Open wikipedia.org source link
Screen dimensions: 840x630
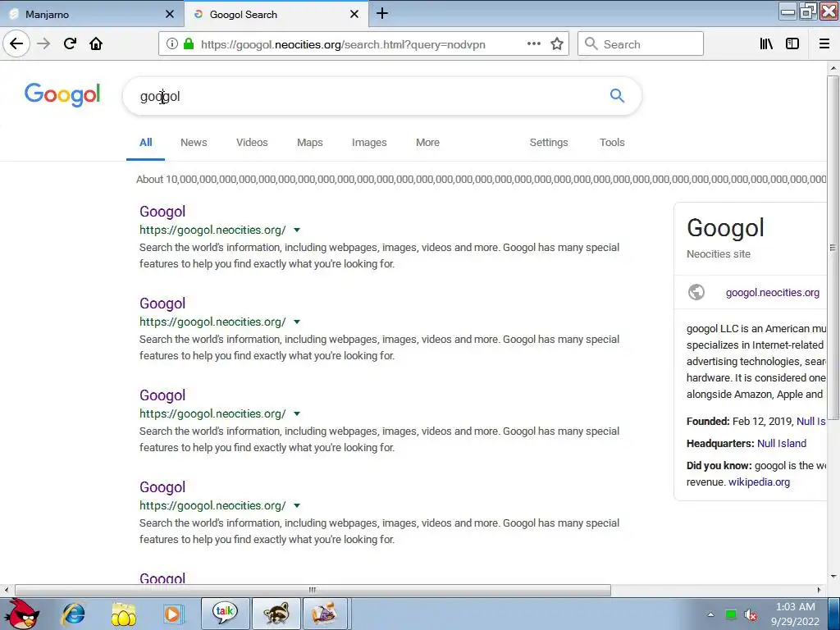point(759,482)
